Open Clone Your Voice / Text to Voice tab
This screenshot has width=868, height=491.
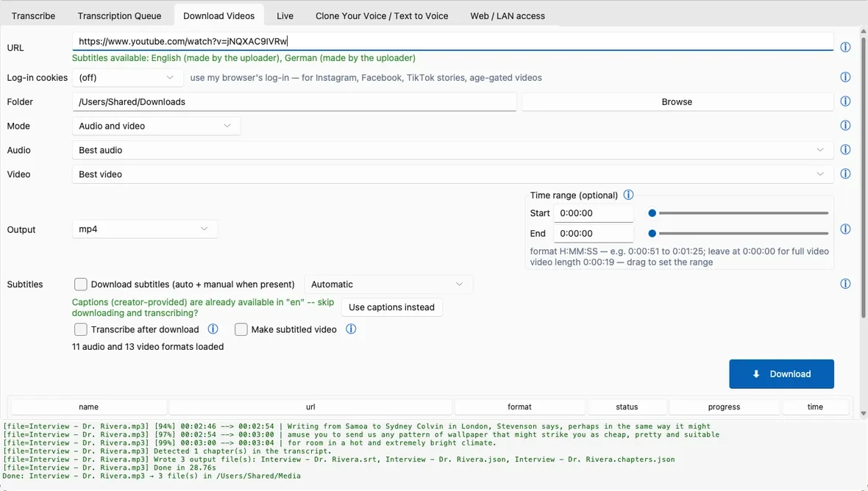382,15
